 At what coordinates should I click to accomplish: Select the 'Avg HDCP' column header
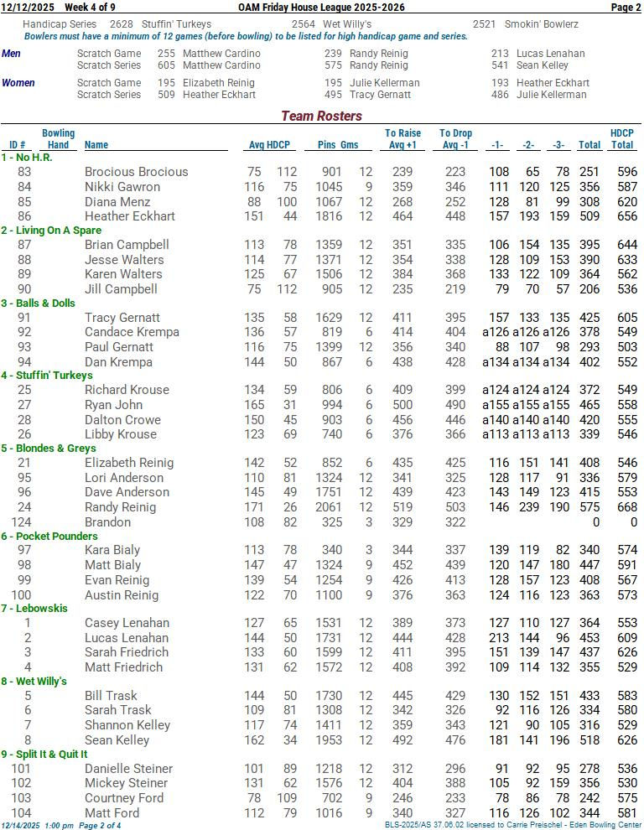(x=269, y=145)
